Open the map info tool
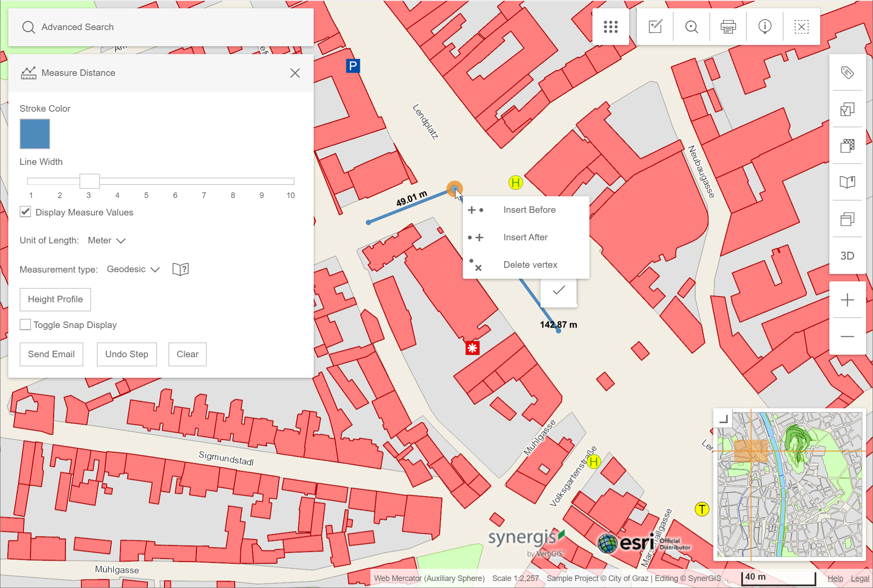Screen dimensions: 873x588 pyautogui.click(x=765, y=27)
